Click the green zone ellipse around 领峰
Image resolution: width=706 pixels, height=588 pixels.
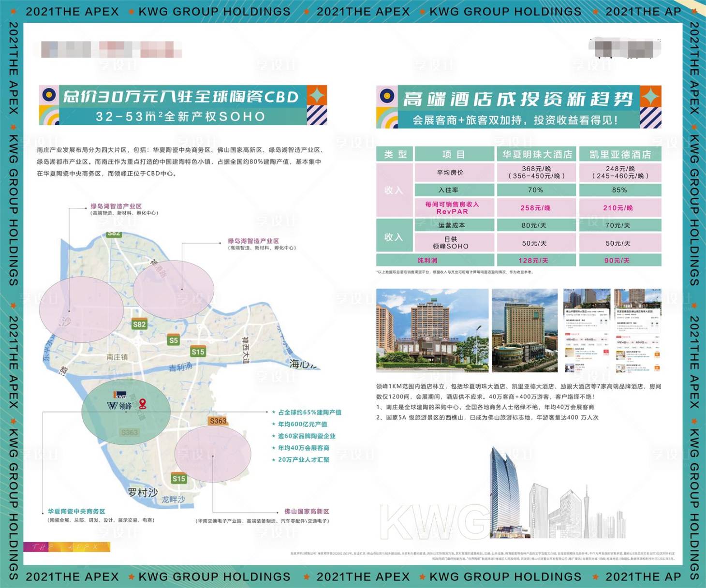click(x=126, y=412)
